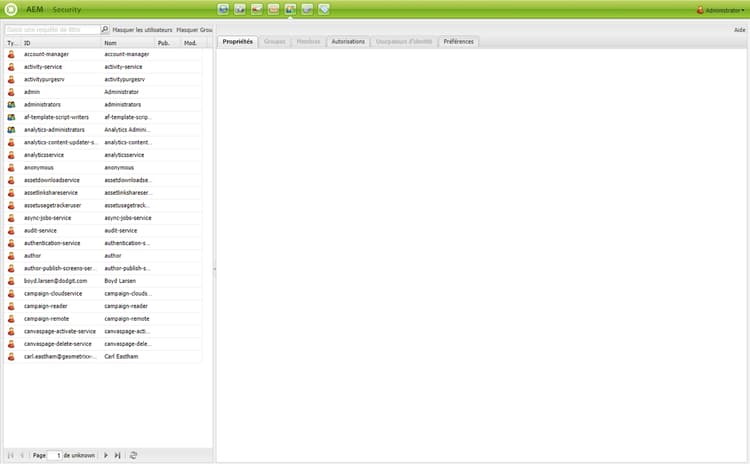The height and width of the screenshot is (464, 750).
Task: Select the assetlinkshareservice row
Action: tap(103, 193)
